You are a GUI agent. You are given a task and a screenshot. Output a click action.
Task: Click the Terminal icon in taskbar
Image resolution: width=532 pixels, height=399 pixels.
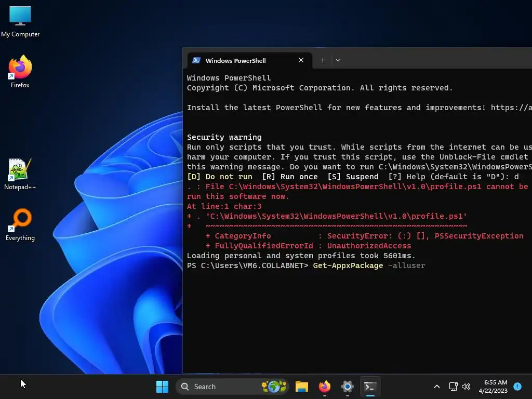[x=370, y=387]
